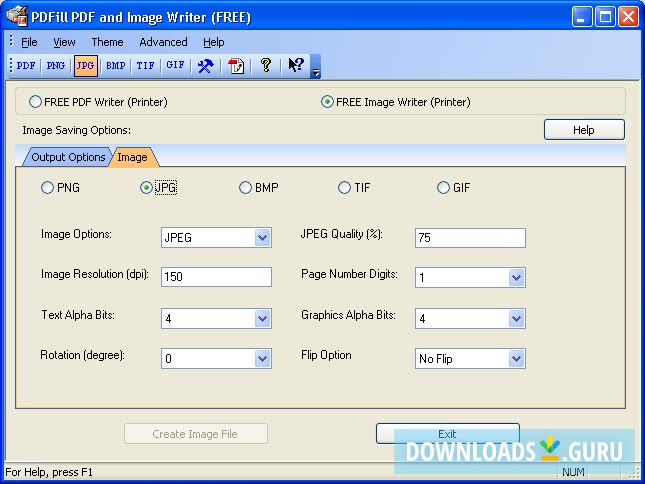This screenshot has height=484, width=645.
Task: Toggle the JPG toolbar icon
Action: point(86,66)
